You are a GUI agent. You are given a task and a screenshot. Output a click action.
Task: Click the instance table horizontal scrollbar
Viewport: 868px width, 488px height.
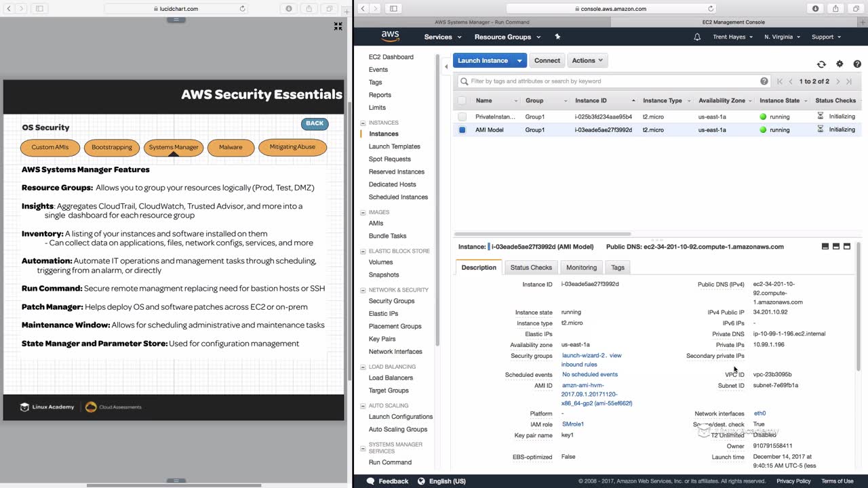point(542,234)
